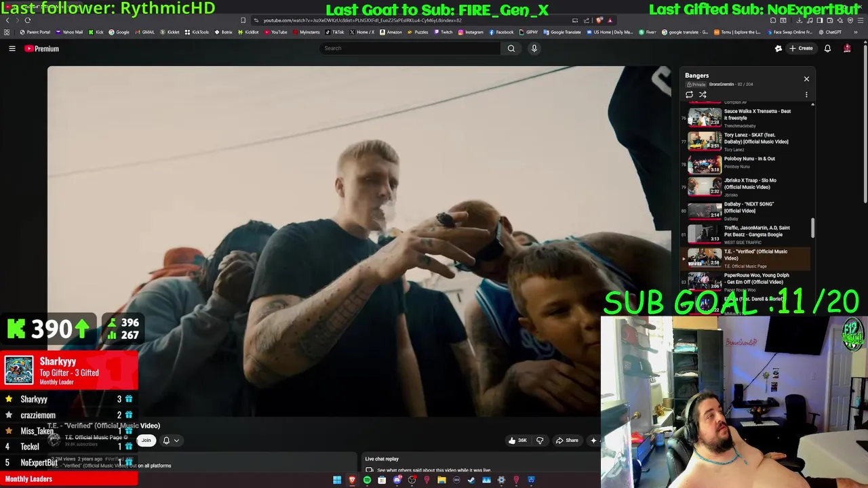
Task: Focus the YouTube search field
Action: tap(410, 48)
